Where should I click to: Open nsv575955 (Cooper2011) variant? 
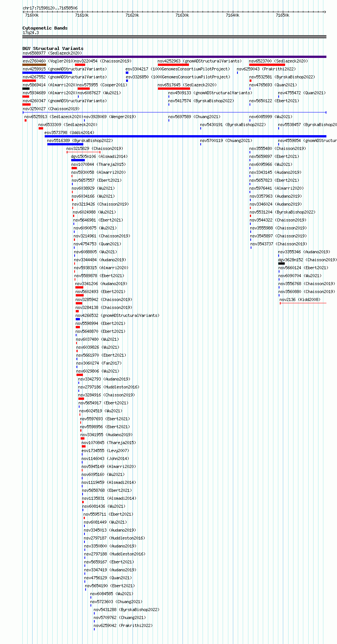[102, 85]
